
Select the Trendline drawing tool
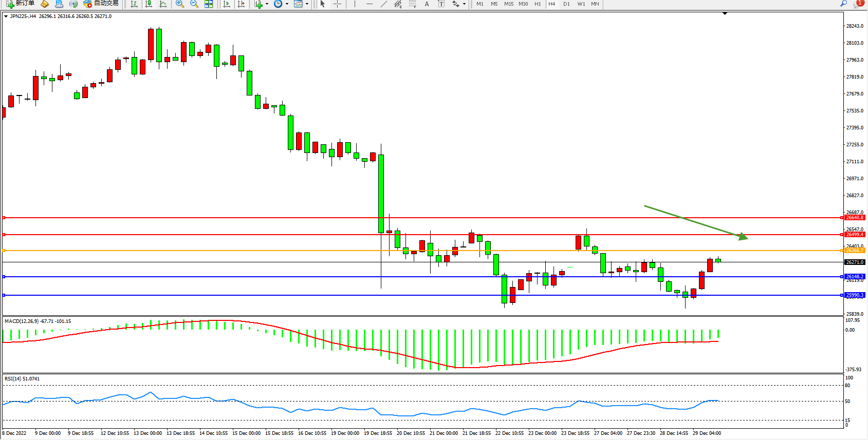click(x=383, y=4)
